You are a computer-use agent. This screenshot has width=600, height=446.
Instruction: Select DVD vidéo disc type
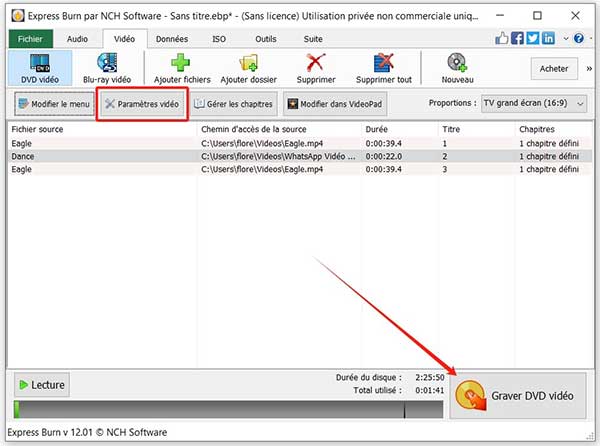[x=40, y=68]
